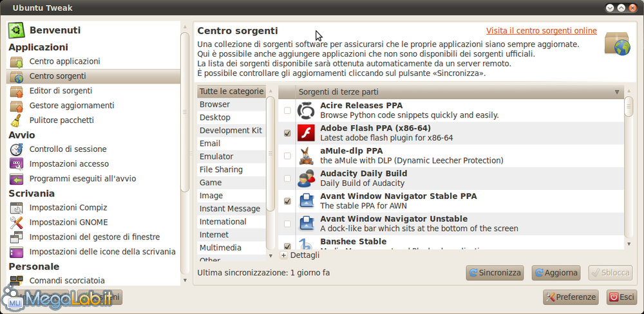This screenshot has width=644, height=314.
Task: Select the Emulator category
Action: [231, 156]
